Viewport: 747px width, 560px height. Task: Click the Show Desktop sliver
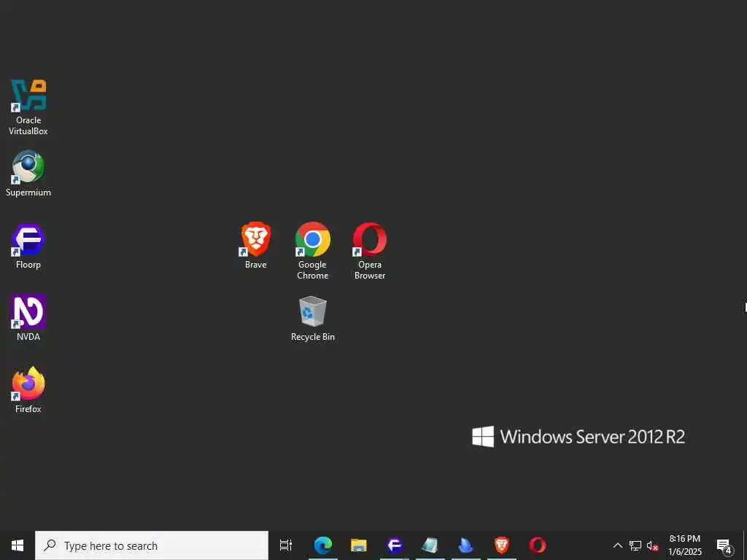(x=745, y=545)
